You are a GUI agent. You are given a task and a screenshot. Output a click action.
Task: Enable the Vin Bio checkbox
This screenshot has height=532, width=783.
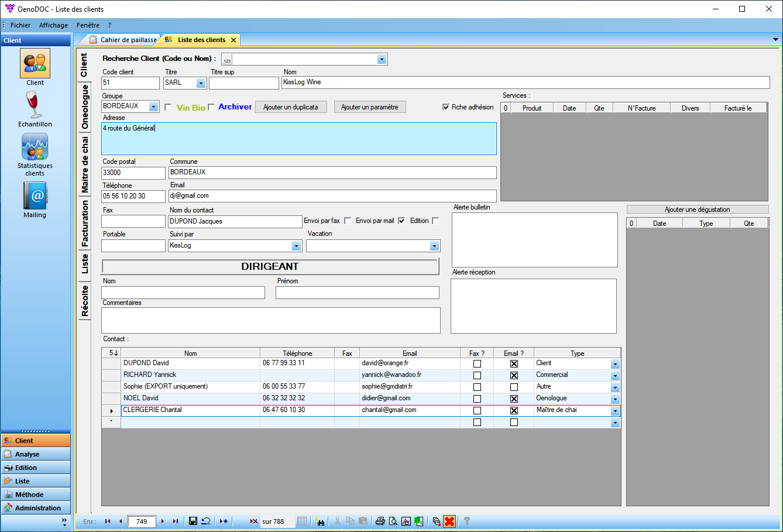[168, 107]
